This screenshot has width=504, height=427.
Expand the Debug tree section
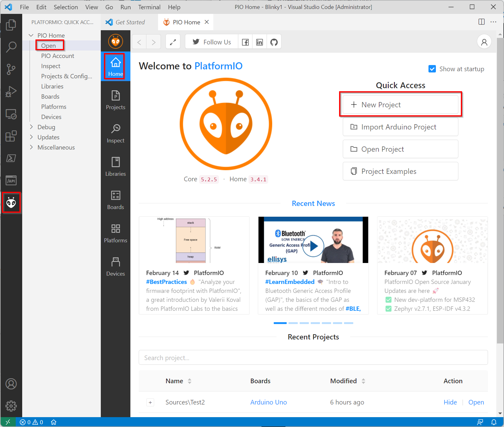coord(31,127)
